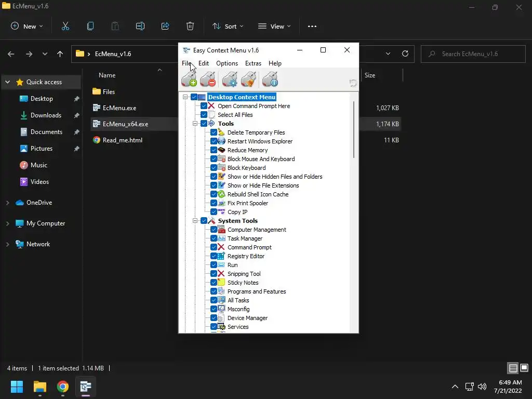
Task: Collapse the Tools tree node
Action: [x=195, y=124]
